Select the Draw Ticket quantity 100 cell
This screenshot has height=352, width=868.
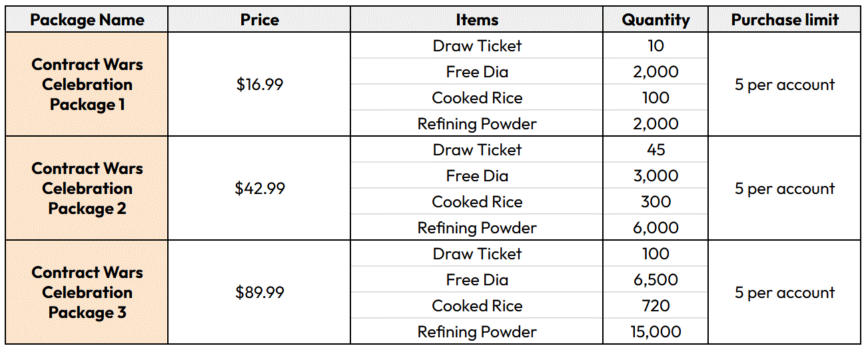pos(655,254)
